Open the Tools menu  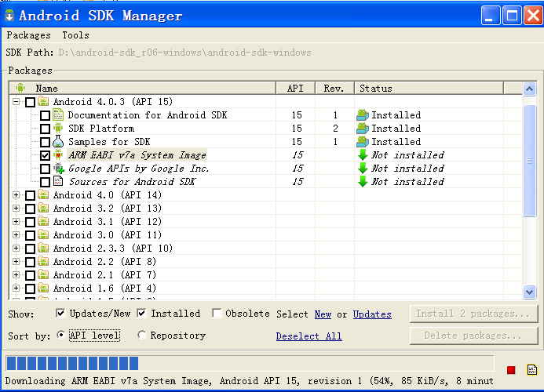(x=75, y=35)
